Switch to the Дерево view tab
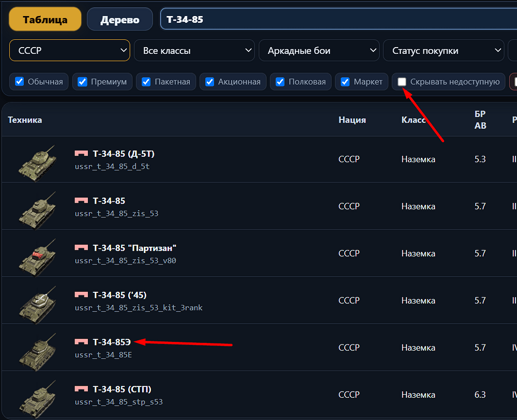This screenshot has height=420, width=517. coord(120,20)
